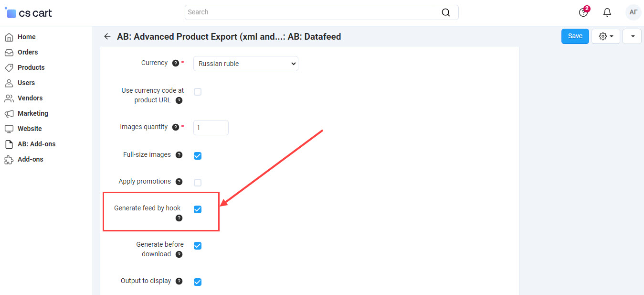Open the AB: Add-ons page

(36, 143)
